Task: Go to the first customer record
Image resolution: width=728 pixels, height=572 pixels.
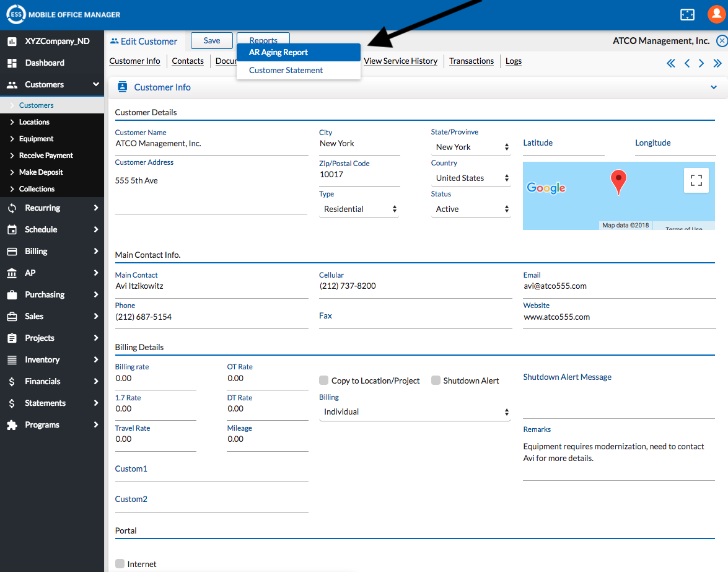Action: click(x=670, y=63)
